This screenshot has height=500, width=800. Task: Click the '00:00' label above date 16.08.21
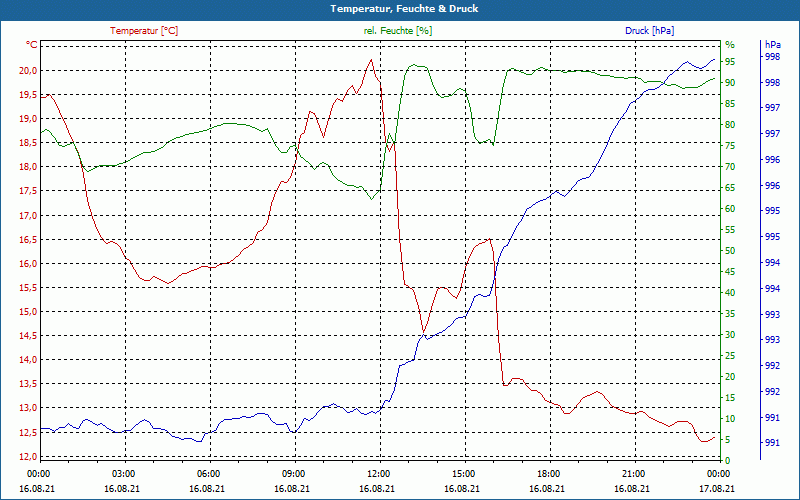(37, 473)
